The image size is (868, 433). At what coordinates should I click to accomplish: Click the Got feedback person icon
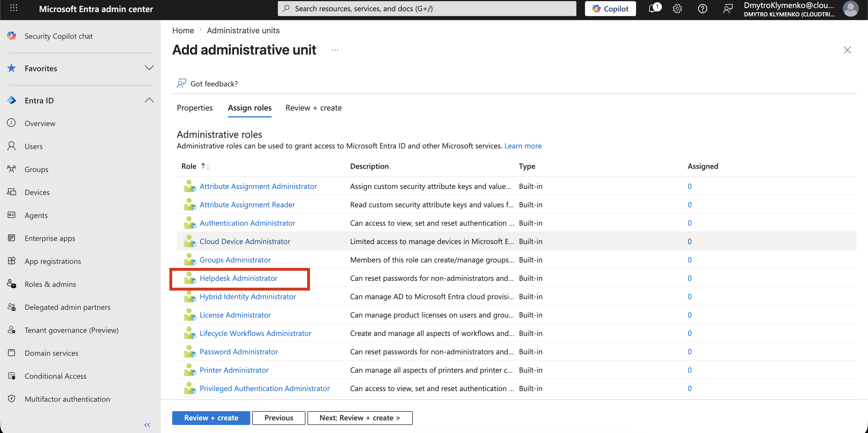pyautogui.click(x=181, y=83)
